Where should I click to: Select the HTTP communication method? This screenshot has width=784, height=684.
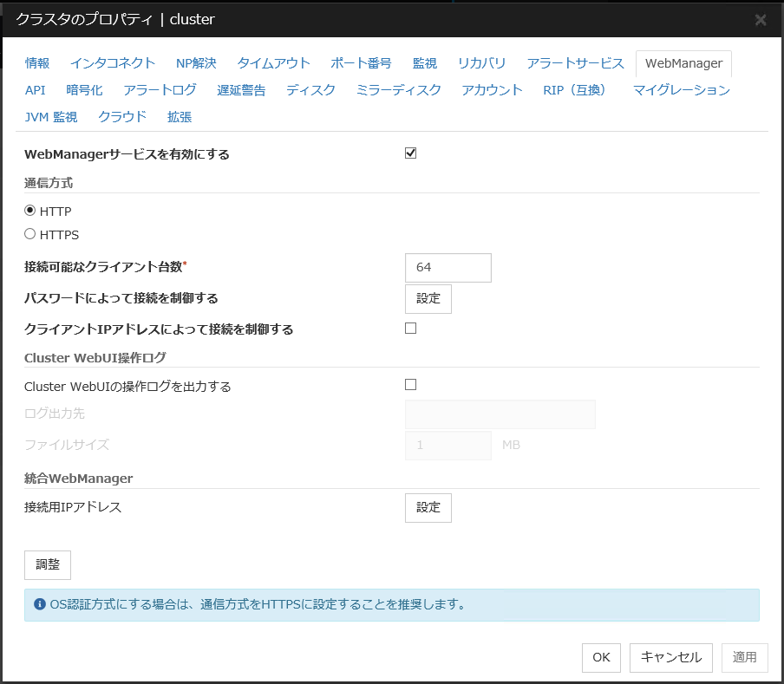(x=30, y=211)
